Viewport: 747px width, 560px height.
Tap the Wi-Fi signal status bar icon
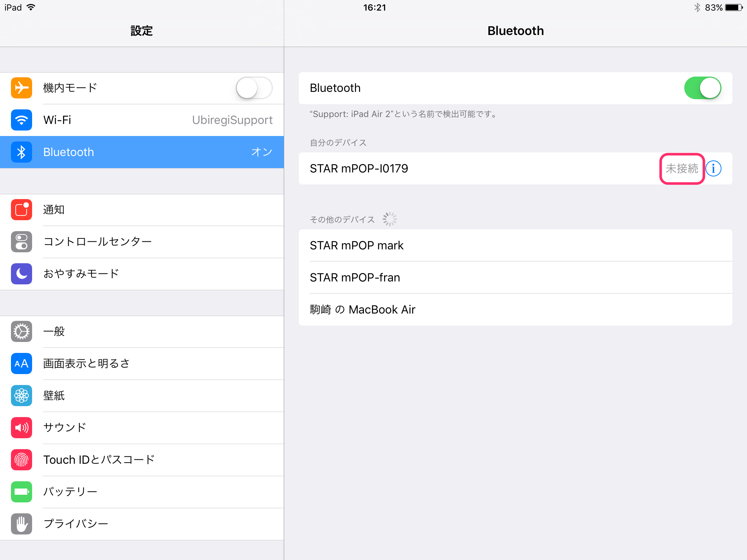pyautogui.click(x=31, y=7)
